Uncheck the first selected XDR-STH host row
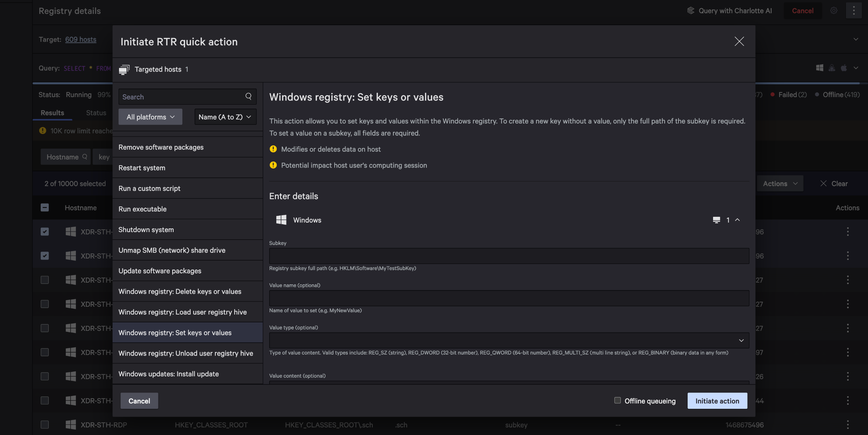Viewport: 868px width, 435px height. (x=45, y=232)
